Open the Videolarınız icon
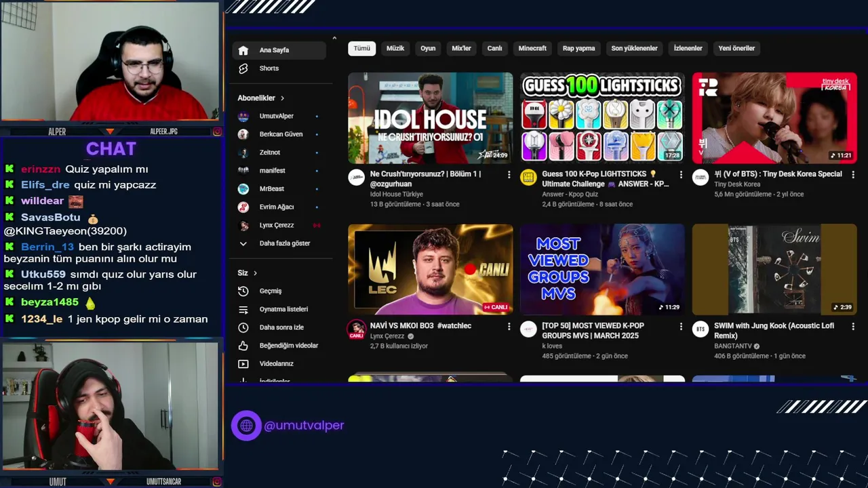 (x=243, y=364)
